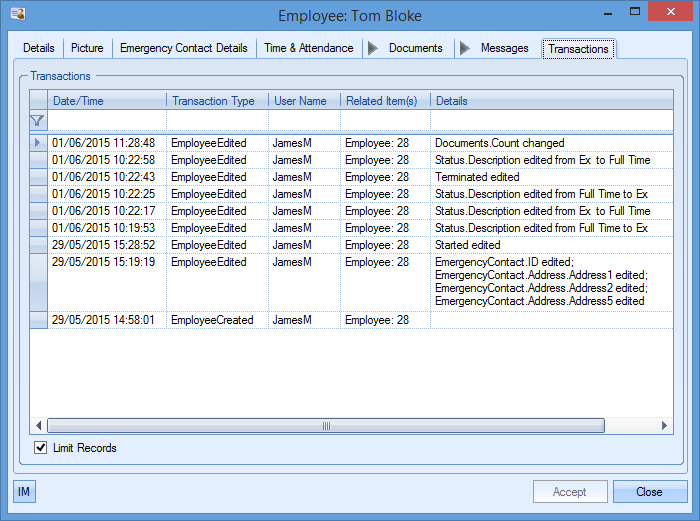Sort by Transaction Type column header
700x521 pixels.
(216, 101)
